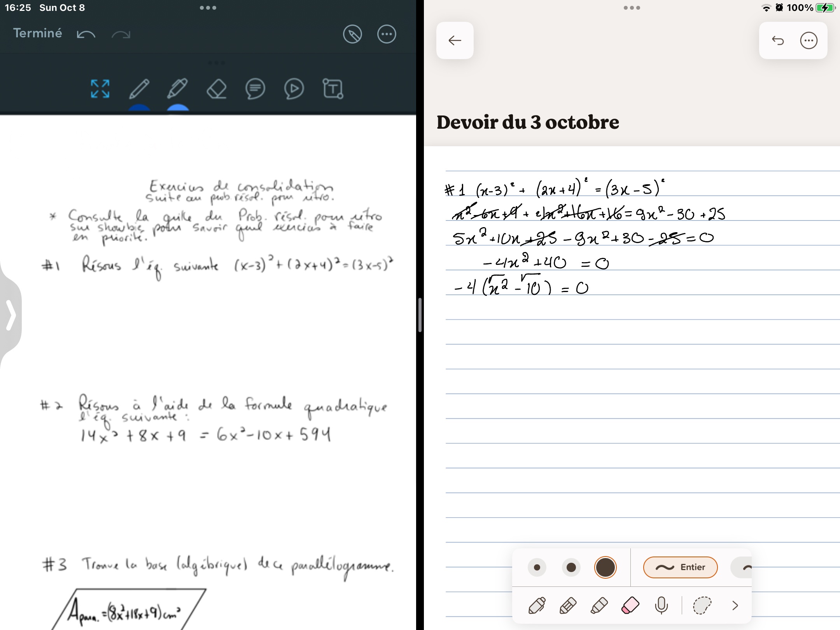Choose the smallest stroke size dot

pos(537,567)
